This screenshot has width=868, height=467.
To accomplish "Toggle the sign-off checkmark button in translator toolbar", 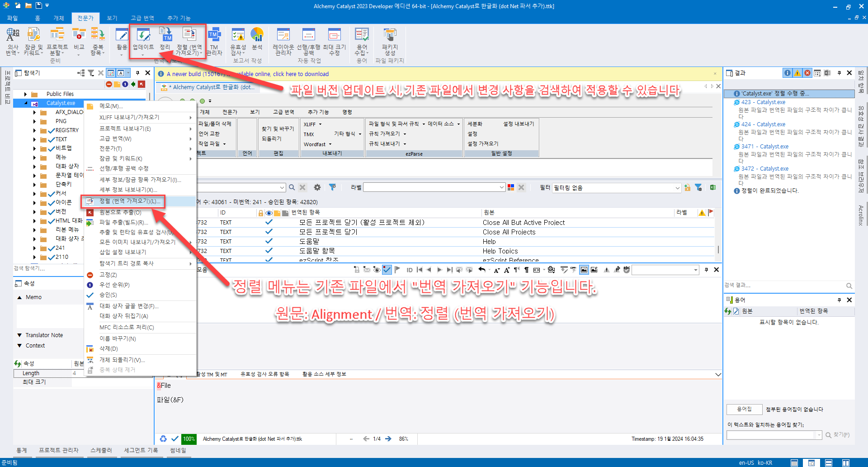I will 387,270.
